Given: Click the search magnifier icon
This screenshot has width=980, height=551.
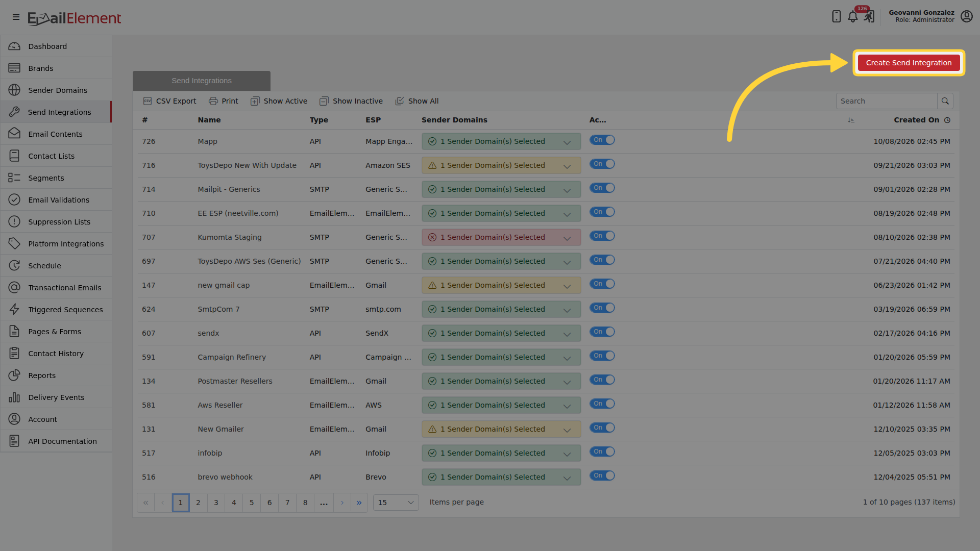Looking at the screenshot, I should pyautogui.click(x=945, y=101).
